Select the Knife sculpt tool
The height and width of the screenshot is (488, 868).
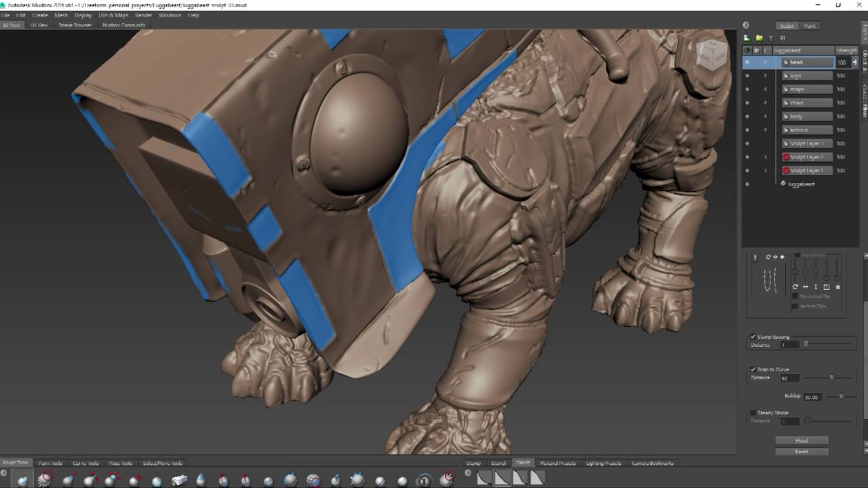click(313, 480)
